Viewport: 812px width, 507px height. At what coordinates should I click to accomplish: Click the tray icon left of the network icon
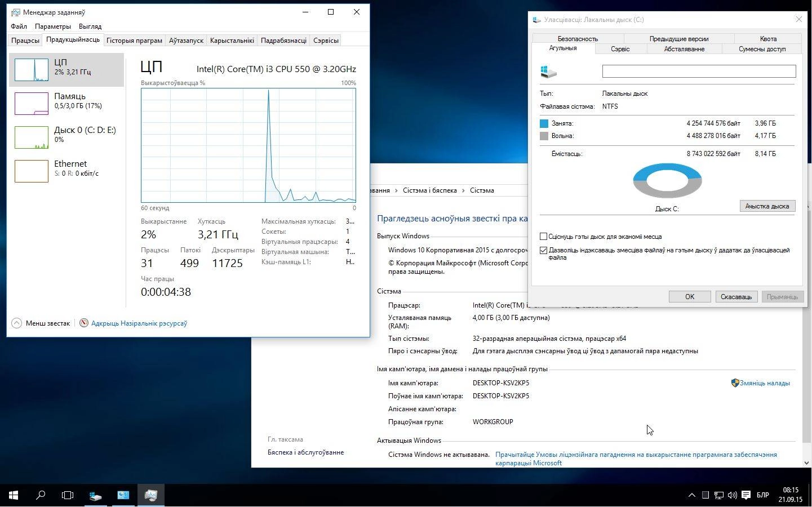click(x=705, y=495)
